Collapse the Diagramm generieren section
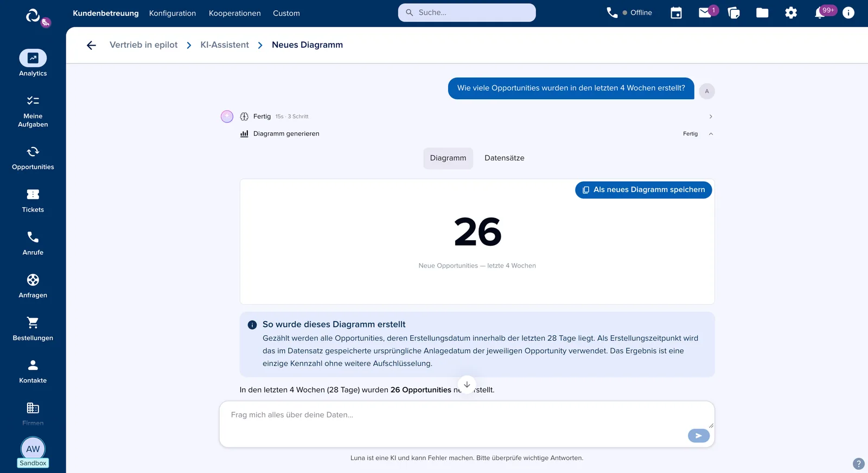This screenshot has width=868, height=473. tap(711, 134)
